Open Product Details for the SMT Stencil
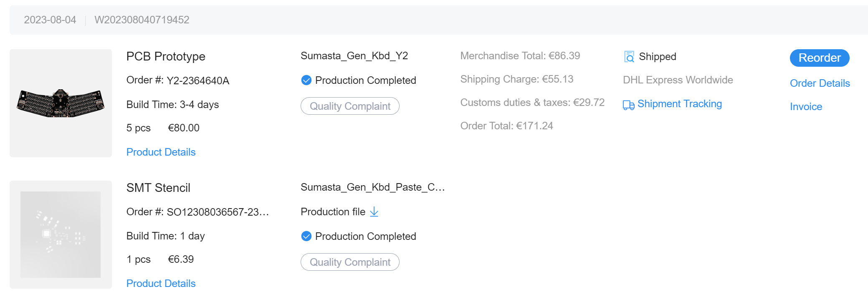868x302 pixels. coord(161,283)
